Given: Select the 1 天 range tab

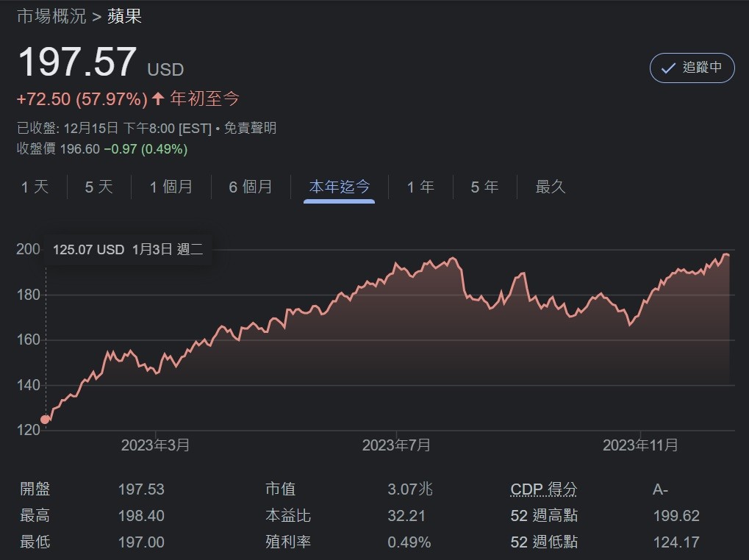Looking at the screenshot, I should tap(35, 187).
